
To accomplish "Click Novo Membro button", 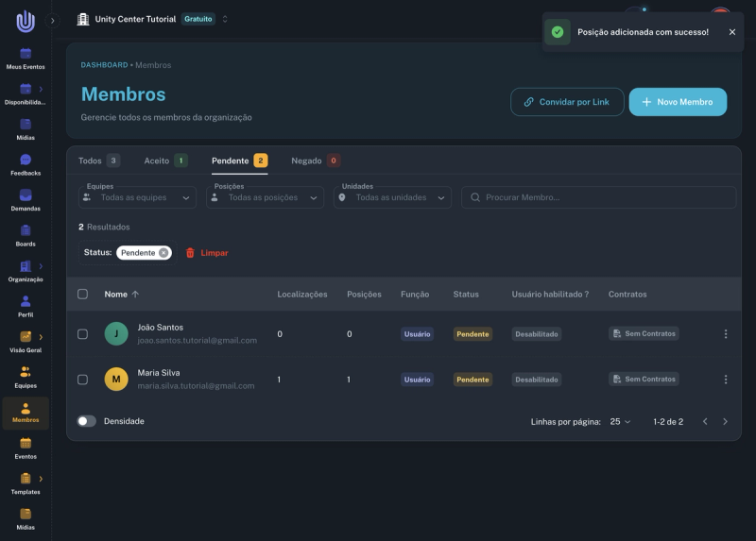I will point(678,102).
